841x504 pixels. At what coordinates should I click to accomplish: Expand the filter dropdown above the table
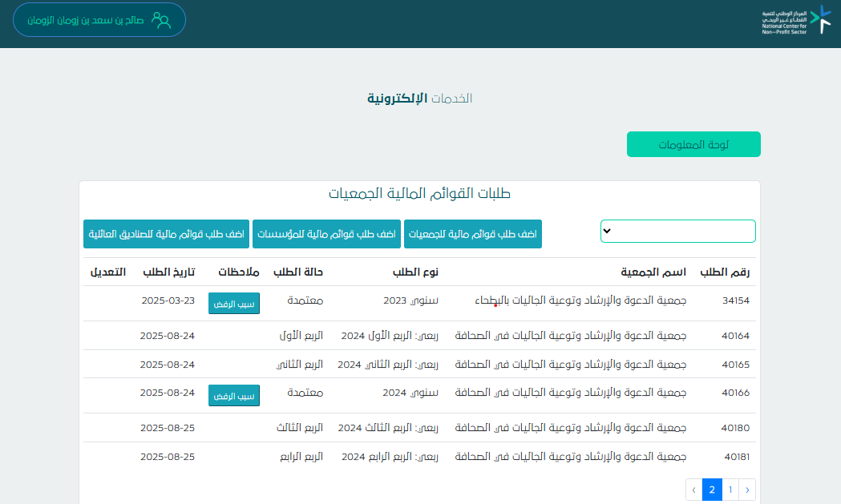pyautogui.click(x=677, y=231)
